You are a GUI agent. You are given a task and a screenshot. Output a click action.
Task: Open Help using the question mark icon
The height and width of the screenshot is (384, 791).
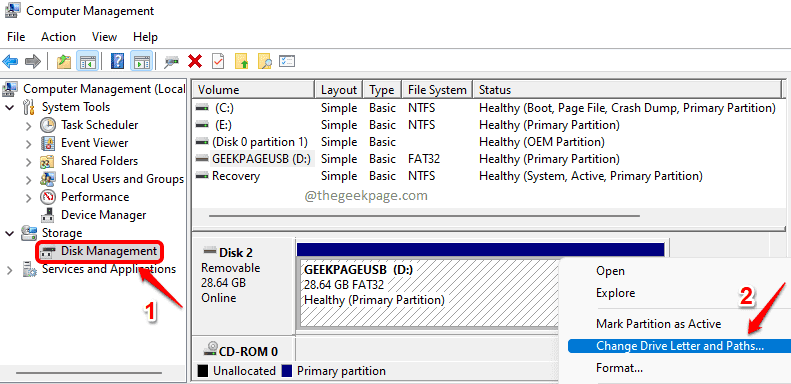click(117, 62)
